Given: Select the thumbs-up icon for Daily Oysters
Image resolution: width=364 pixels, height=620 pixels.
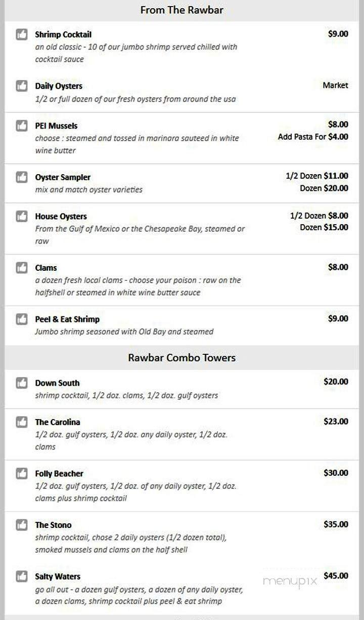Looking at the screenshot, I should click(21, 86).
